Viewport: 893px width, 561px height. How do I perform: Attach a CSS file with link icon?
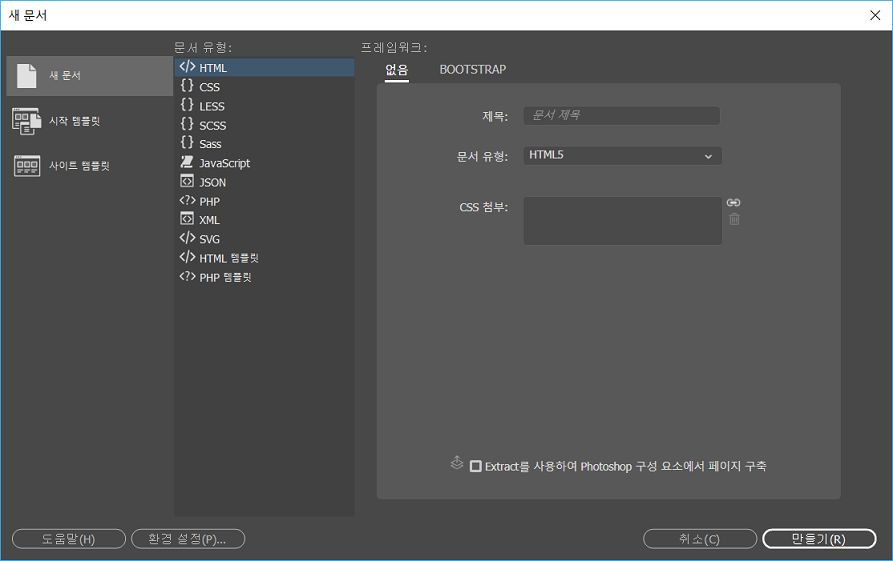click(x=734, y=203)
